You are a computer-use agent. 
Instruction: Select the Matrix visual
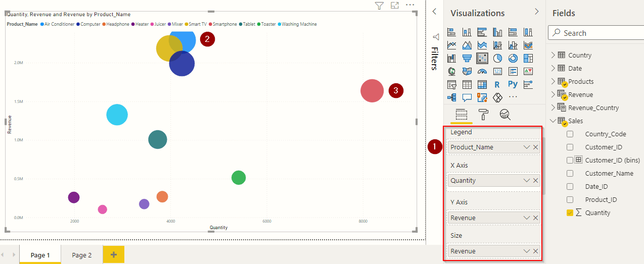[x=482, y=84]
